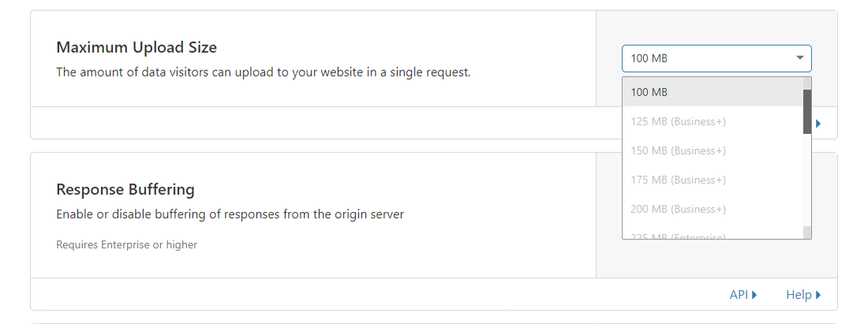
Task: Click the arrow icon beside Help
Action: (x=818, y=295)
